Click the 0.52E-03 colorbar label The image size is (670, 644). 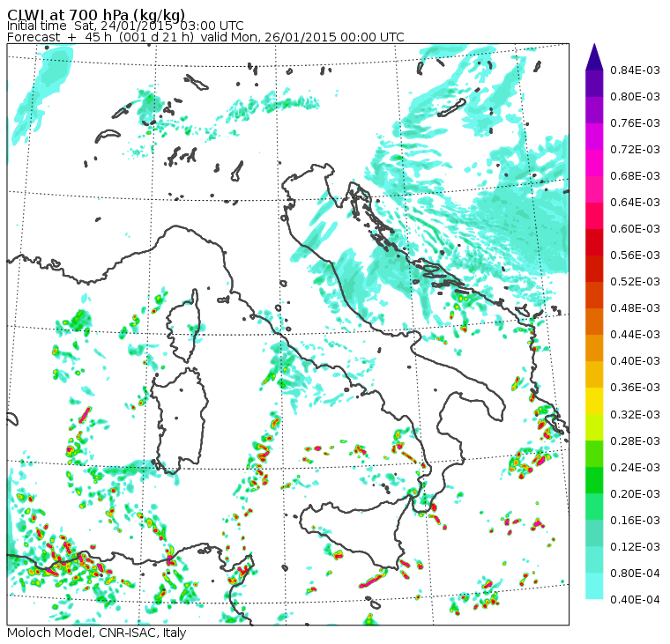point(635,282)
